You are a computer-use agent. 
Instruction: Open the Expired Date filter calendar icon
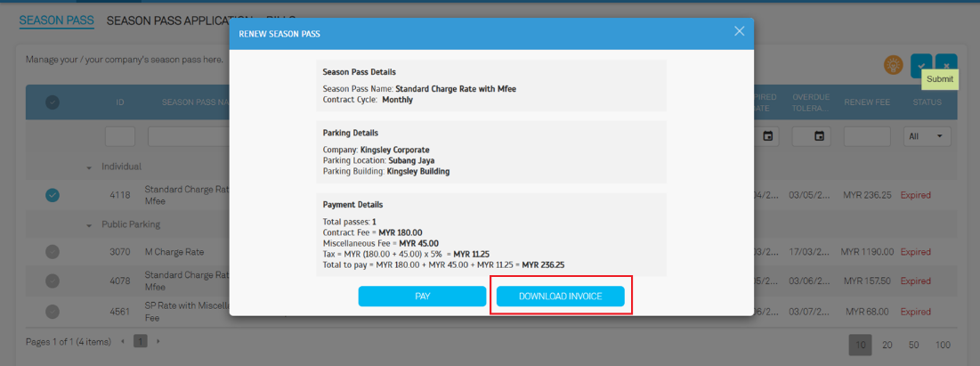(767, 136)
